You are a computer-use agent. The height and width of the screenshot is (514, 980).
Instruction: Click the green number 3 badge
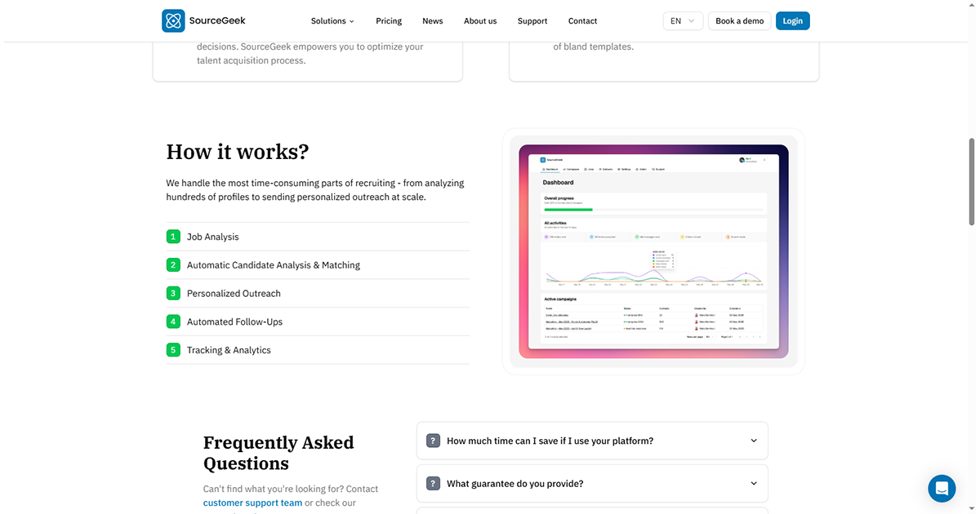pyautogui.click(x=173, y=293)
